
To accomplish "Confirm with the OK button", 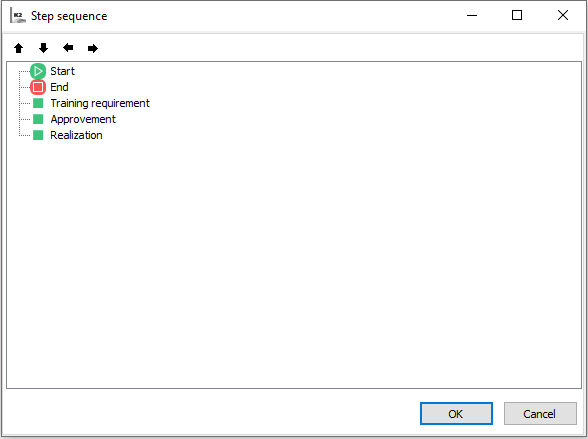I will [x=456, y=414].
